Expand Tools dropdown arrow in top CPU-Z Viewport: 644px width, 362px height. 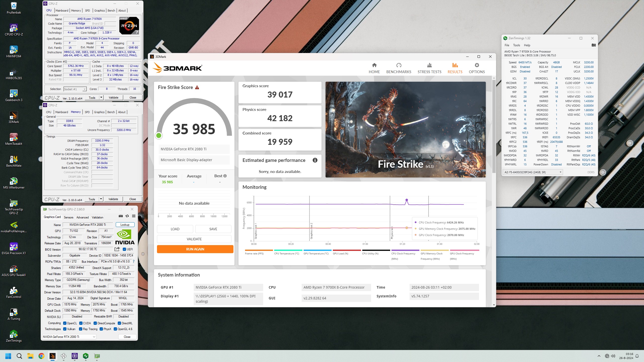coord(101,98)
